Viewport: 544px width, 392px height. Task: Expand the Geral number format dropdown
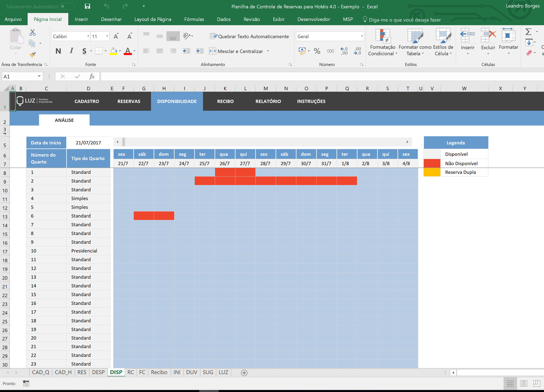(362, 36)
